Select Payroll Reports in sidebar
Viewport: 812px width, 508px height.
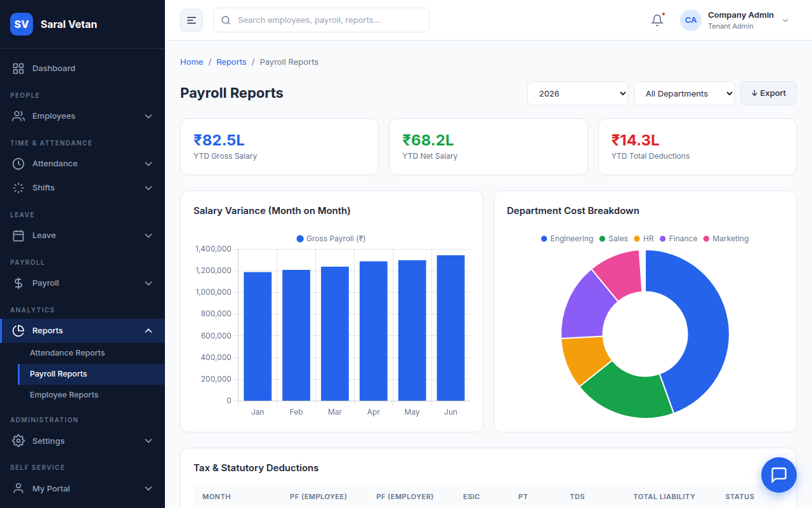(x=91, y=374)
